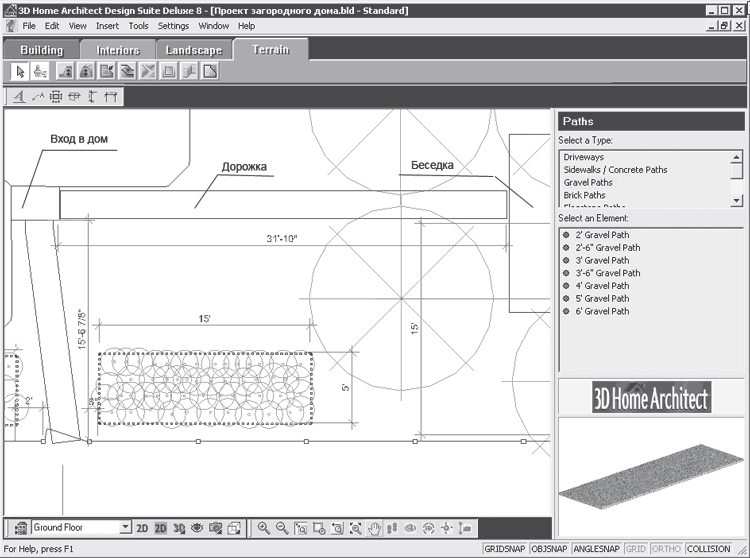Switch to 3D view mode
Screen dimensions: 750x558
[x=179, y=527]
